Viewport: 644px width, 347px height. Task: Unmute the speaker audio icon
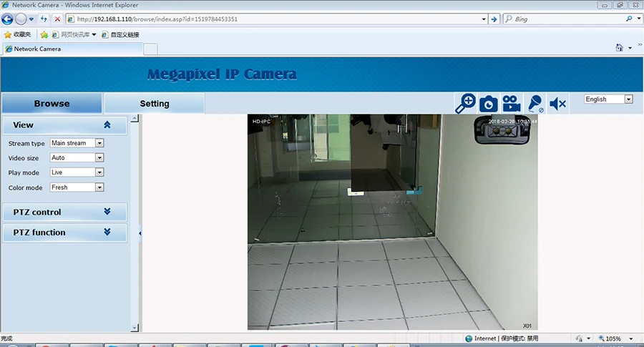557,104
